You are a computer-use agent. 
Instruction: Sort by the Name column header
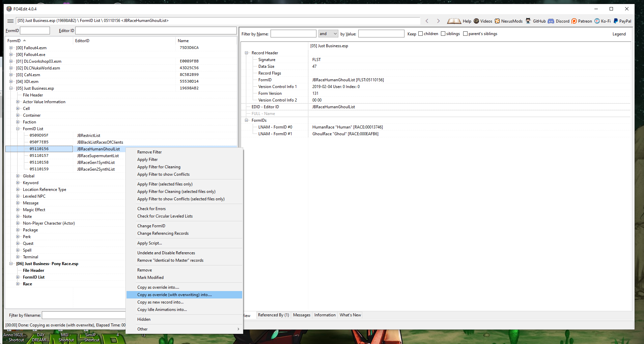coord(206,41)
